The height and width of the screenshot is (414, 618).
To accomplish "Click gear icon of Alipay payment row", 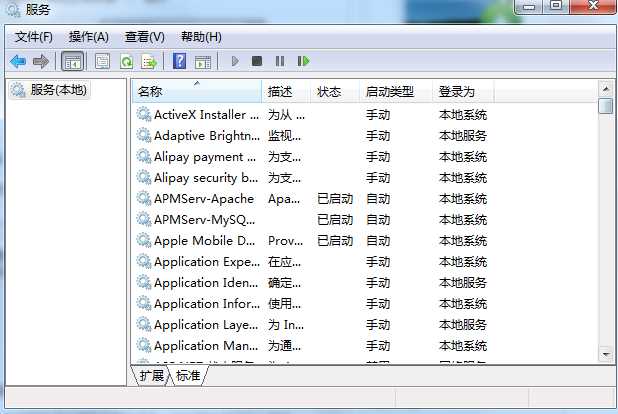I will click(x=144, y=157).
